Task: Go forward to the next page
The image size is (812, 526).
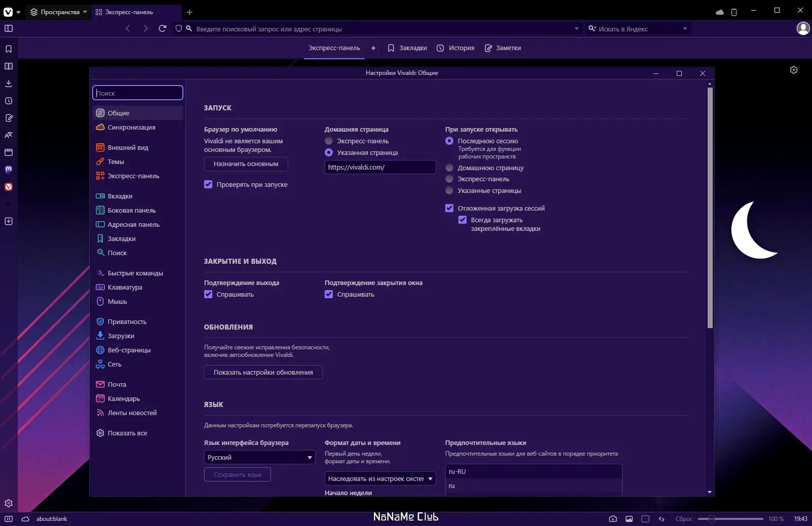Action: pos(146,28)
